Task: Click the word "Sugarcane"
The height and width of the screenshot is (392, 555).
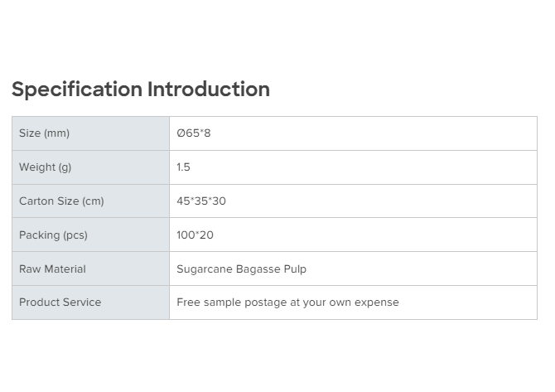Action: coord(204,269)
